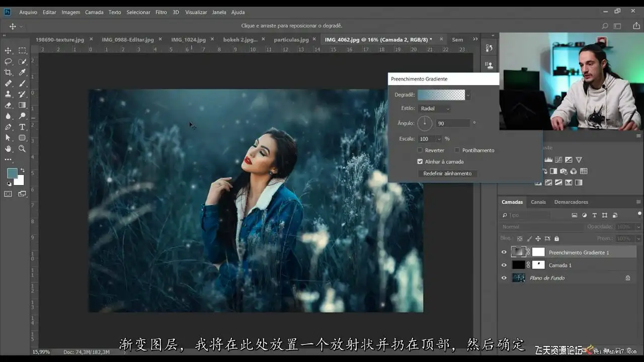Image resolution: width=644 pixels, height=362 pixels.
Task: Activate the Horizontal Type tool
Action: click(22, 127)
